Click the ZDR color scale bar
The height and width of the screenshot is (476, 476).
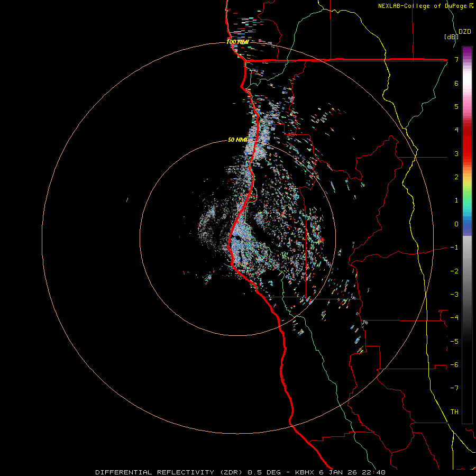(467, 235)
